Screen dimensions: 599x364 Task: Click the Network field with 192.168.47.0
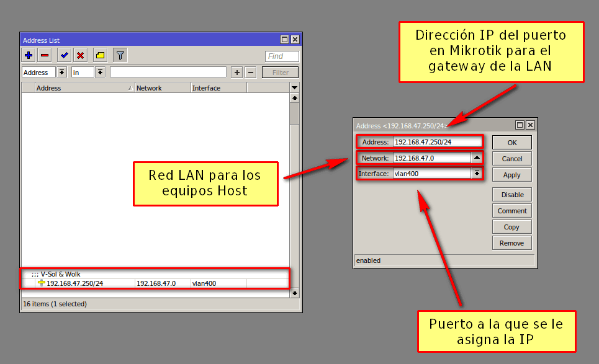click(x=432, y=158)
